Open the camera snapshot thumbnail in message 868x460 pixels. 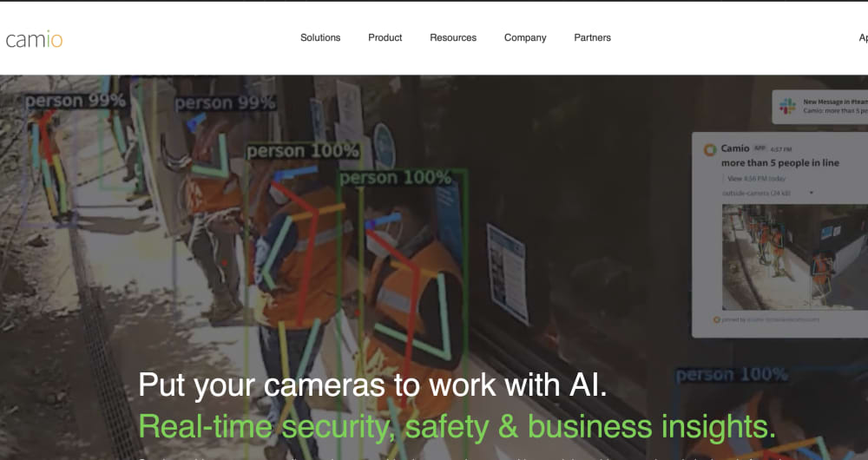coord(795,257)
